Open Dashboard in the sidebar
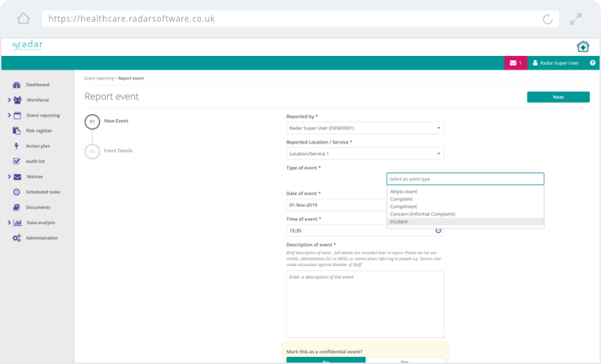Viewport: 601px width, 364px height. coord(38,85)
